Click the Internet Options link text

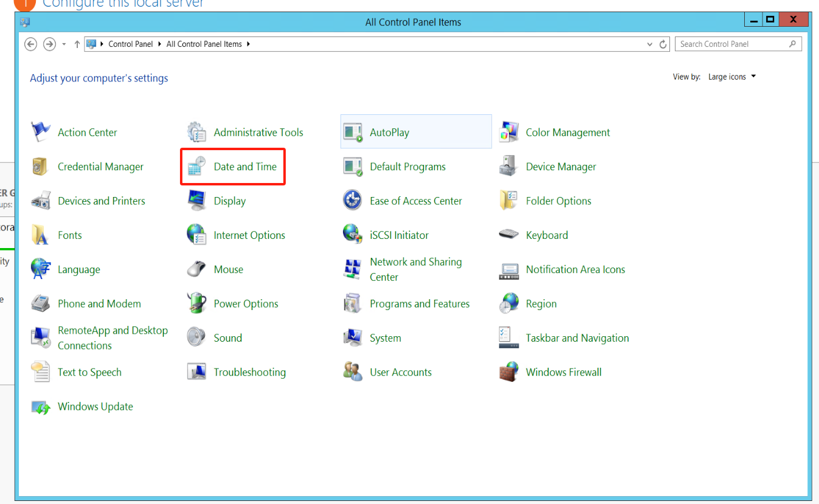[249, 235]
